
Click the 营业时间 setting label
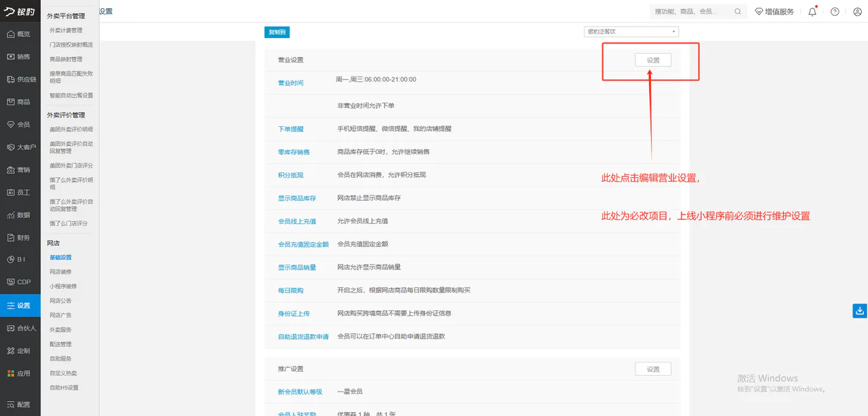click(x=291, y=83)
